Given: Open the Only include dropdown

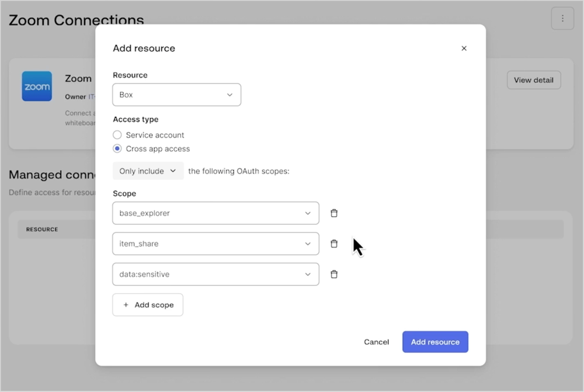Looking at the screenshot, I should [148, 171].
